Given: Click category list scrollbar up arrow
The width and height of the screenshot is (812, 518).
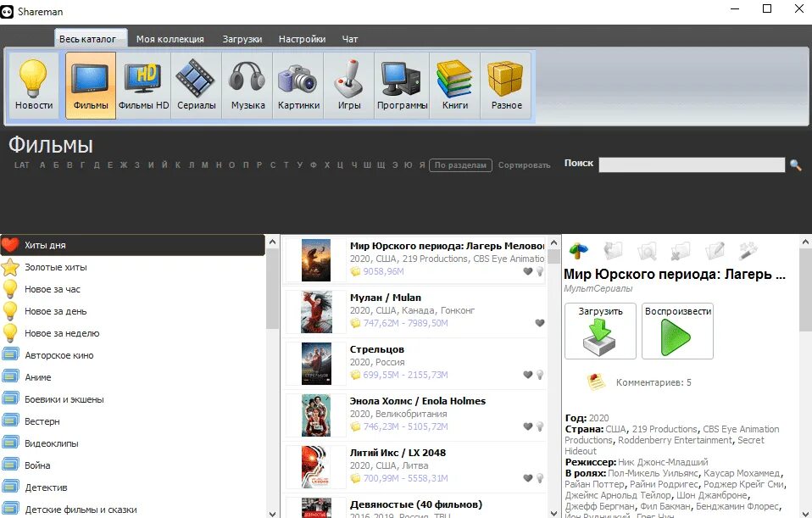Looking at the screenshot, I should tap(272, 242).
